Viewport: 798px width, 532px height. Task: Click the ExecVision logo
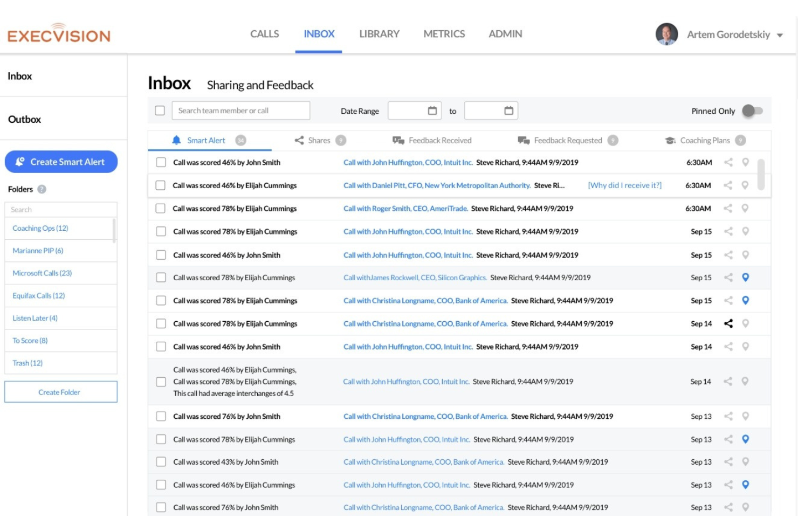click(x=59, y=33)
